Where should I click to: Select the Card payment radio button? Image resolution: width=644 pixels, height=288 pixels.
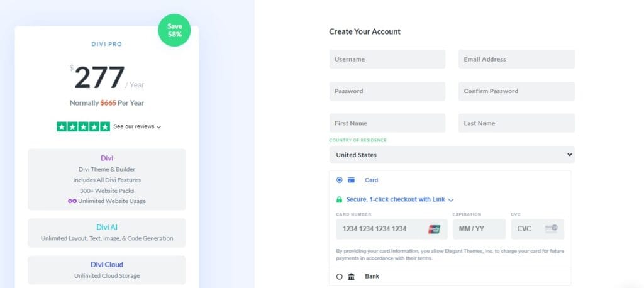tap(340, 180)
